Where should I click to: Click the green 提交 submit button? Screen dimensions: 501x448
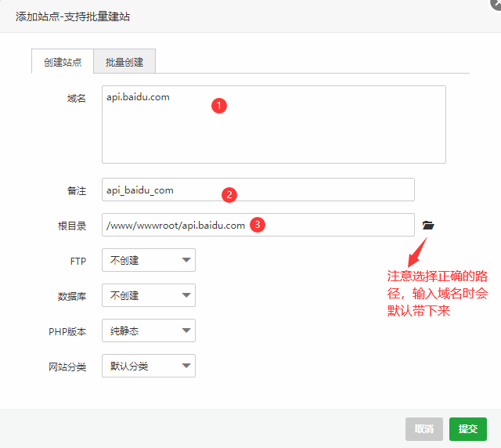click(x=468, y=429)
